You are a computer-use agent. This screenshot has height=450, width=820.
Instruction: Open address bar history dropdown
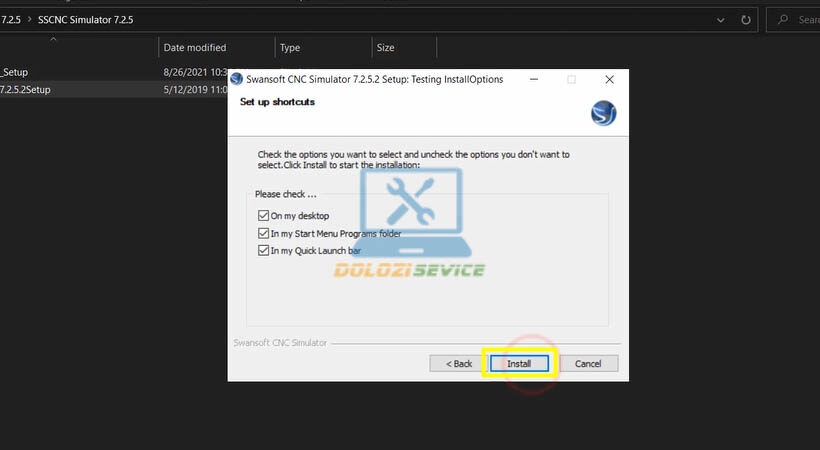click(x=721, y=20)
